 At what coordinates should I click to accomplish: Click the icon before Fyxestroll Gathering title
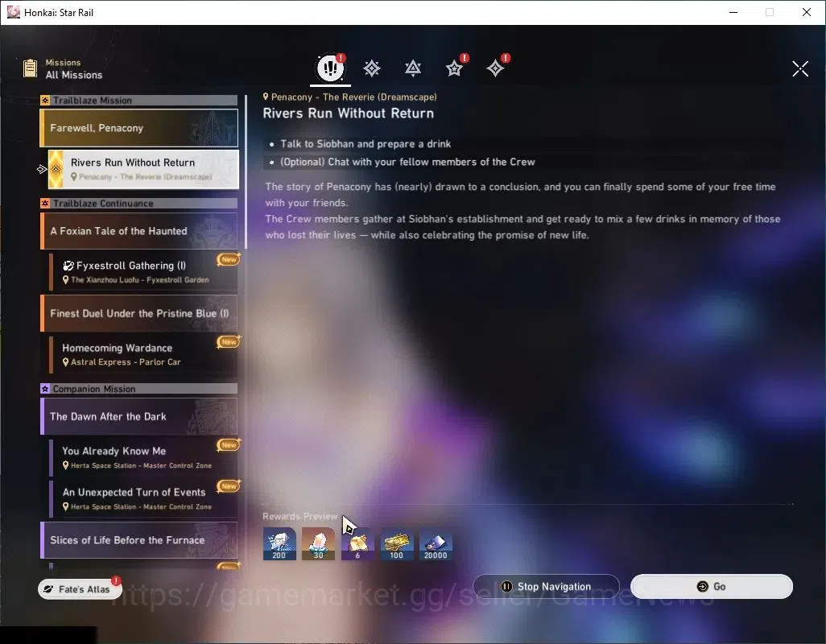[68, 266]
